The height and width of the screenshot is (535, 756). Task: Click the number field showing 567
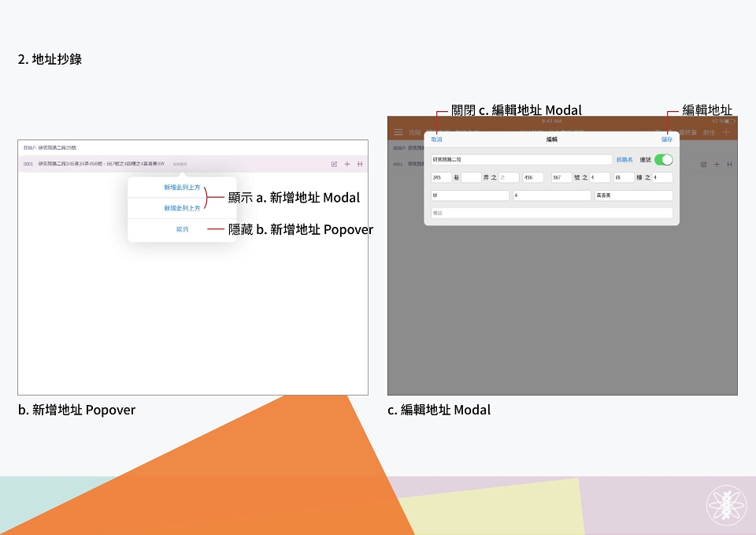click(561, 177)
